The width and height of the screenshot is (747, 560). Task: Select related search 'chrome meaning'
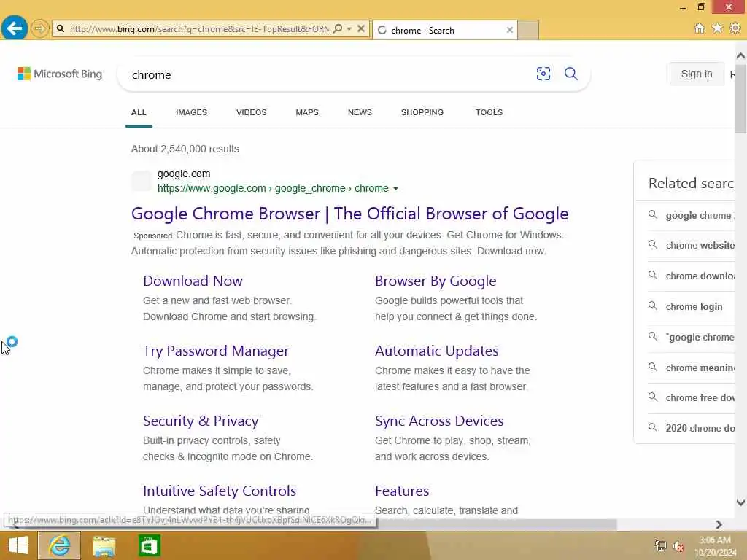coord(693,367)
